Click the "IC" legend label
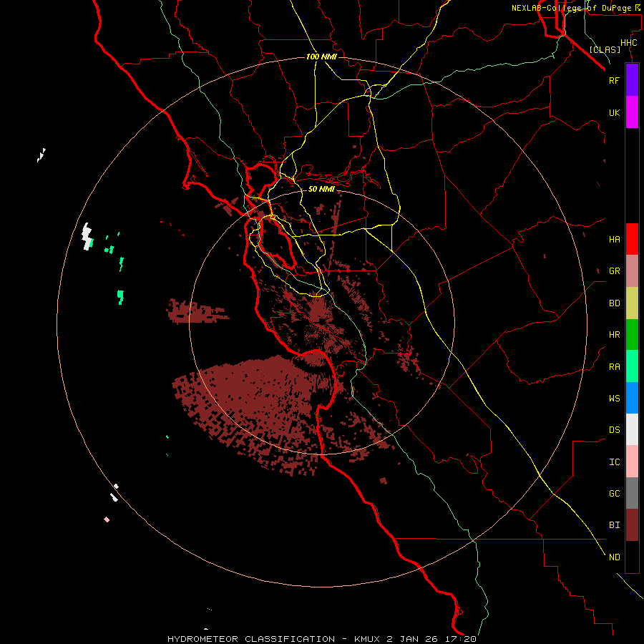This screenshot has width=644, height=644. (x=615, y=462)
